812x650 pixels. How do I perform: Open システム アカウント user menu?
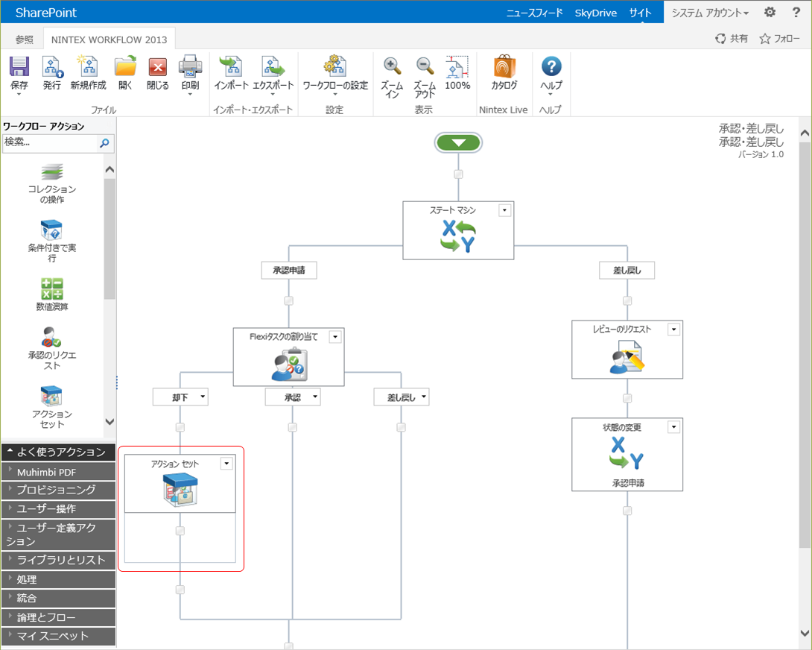(710, 13)
